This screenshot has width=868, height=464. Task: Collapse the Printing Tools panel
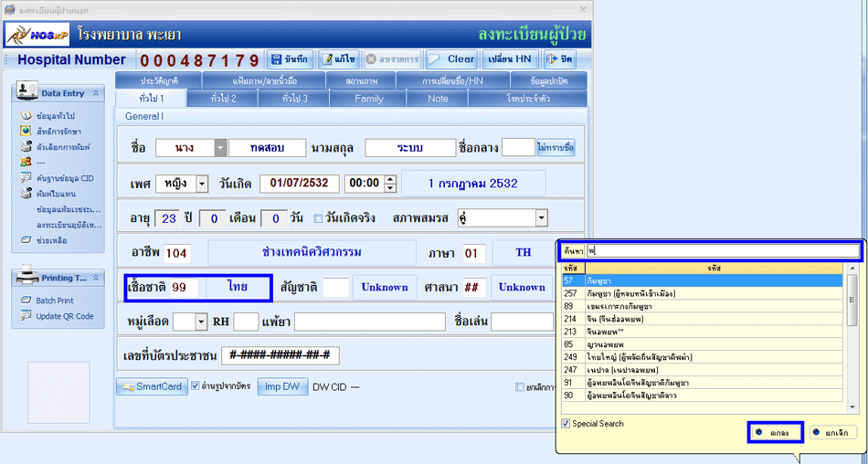[x=96, y=278]
